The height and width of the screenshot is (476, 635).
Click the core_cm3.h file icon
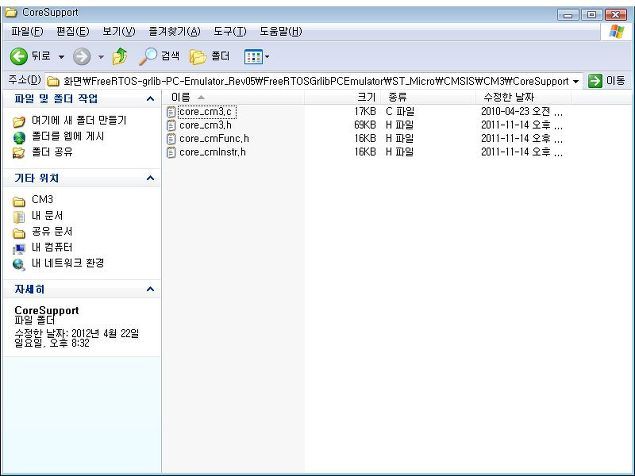pyautogui.click(x=171, y=125)
